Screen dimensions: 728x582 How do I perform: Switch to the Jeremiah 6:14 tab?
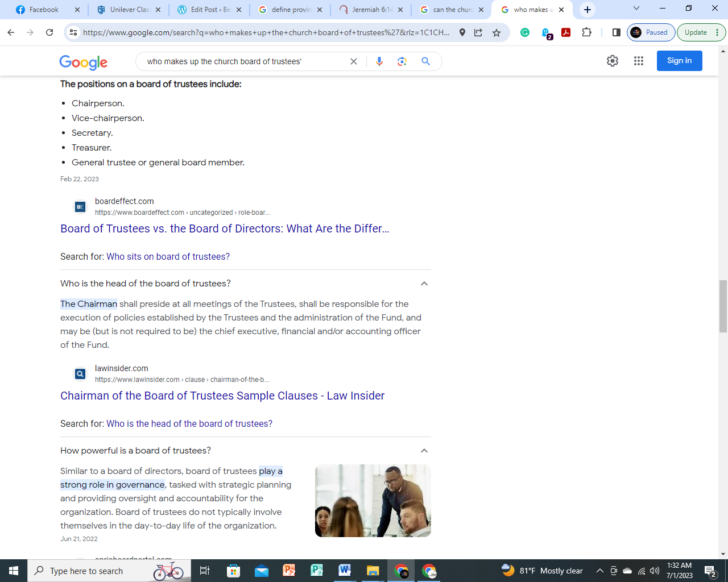point(371,10)
